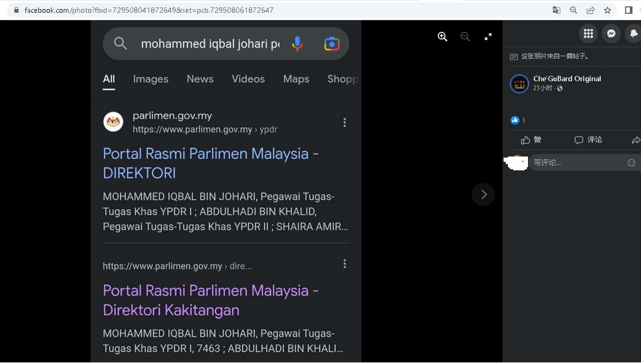Open the Facebook menu grid icon

(588, 33)
